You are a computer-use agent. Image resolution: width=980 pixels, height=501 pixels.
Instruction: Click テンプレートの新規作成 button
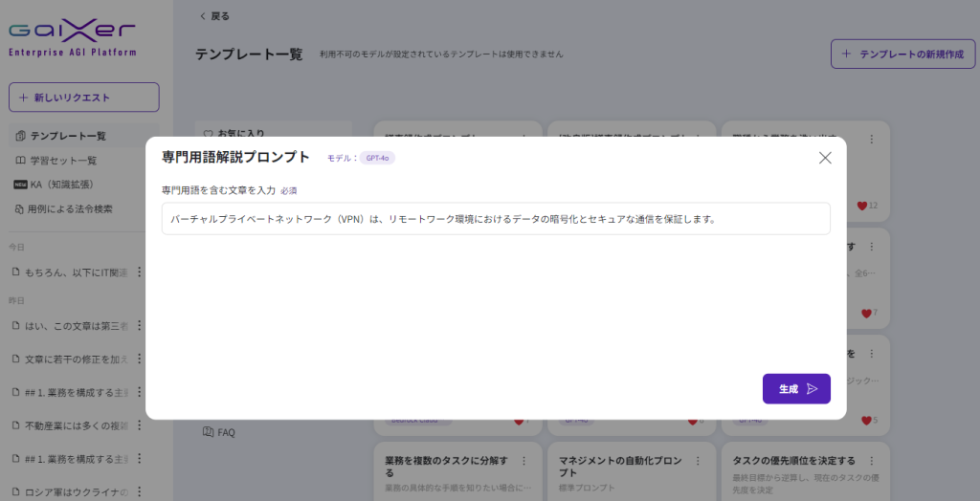[902, 54]
